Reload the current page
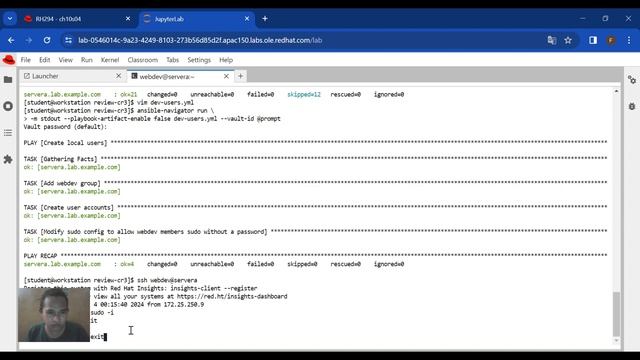640x360 pixels. [x=47, y=40]
